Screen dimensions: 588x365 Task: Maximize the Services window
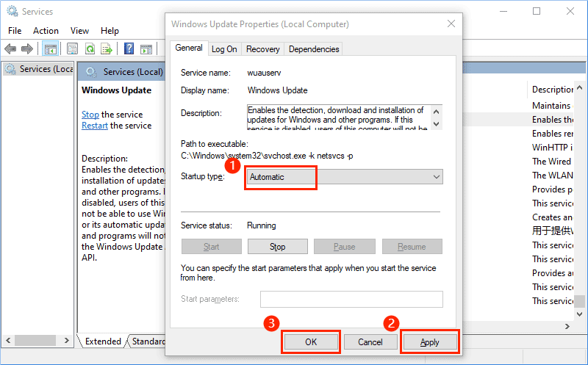(x=537, y=11)
